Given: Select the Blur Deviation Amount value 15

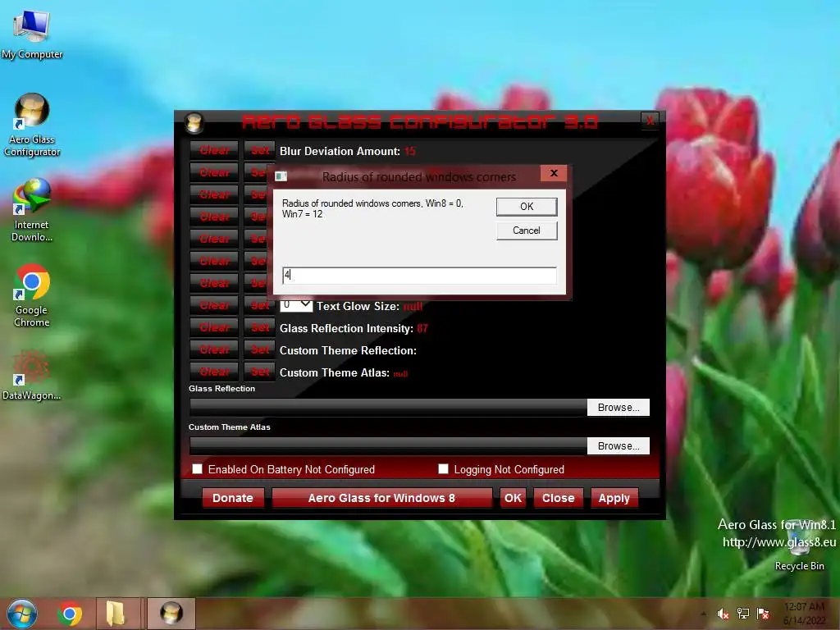Looking at the screenshot, I should point(410,151).
